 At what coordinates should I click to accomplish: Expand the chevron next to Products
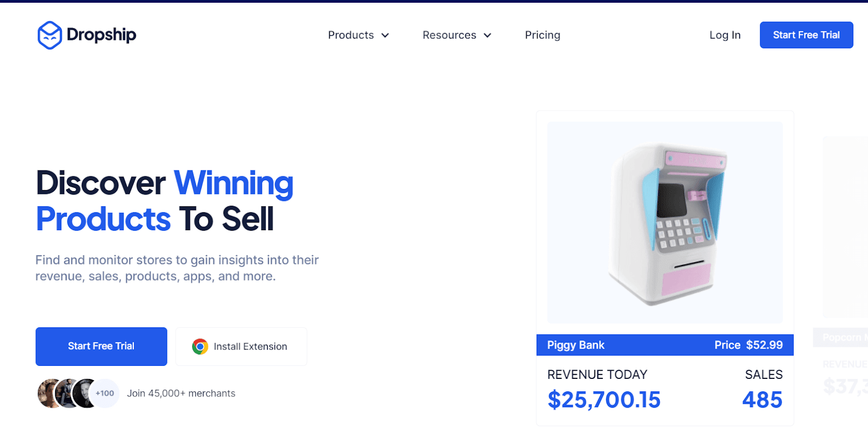[x=385, y=35]
